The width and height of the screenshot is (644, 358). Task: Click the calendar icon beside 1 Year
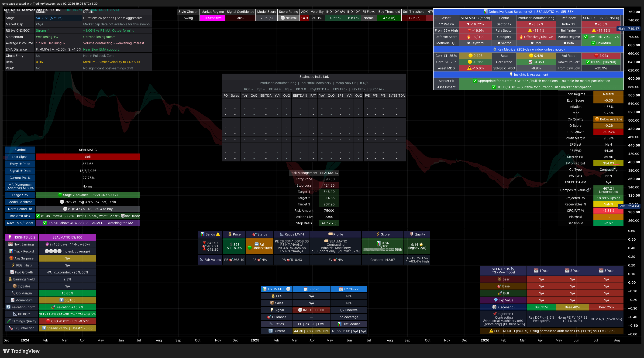536,271
